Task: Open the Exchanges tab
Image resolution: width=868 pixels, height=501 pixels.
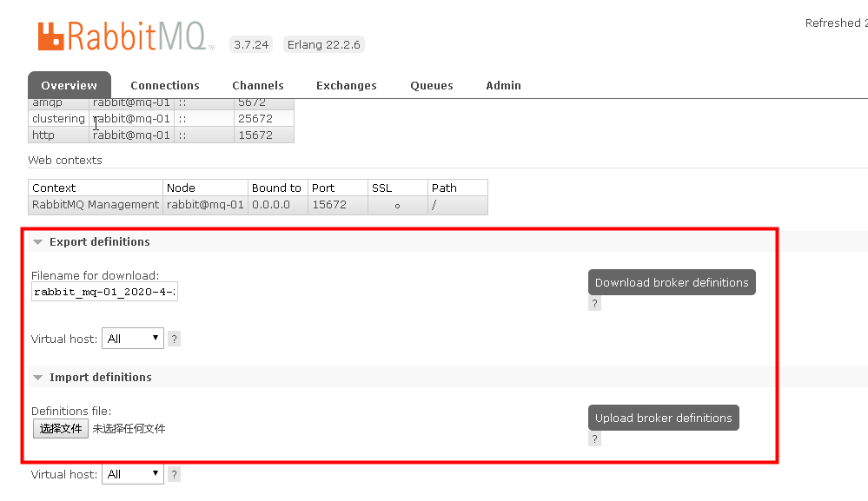Action: click(x=347, y=85)
